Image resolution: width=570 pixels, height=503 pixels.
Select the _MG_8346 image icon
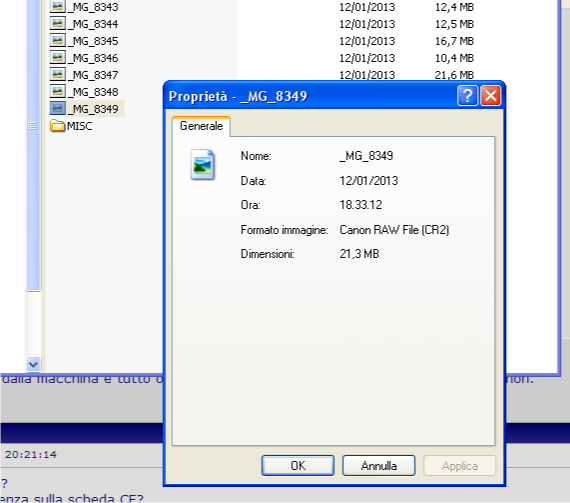coord(57,57)
